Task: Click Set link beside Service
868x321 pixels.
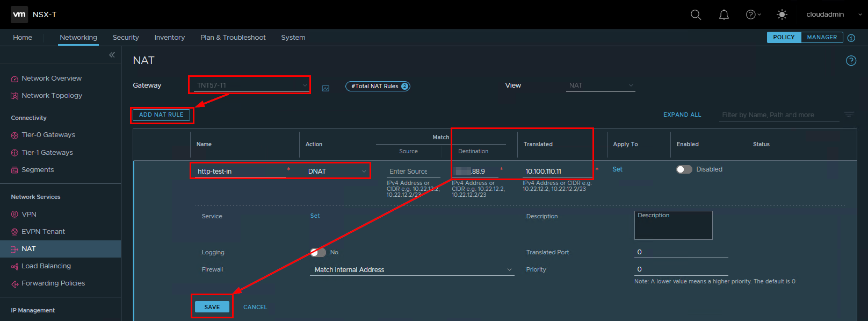Action: 315,216
